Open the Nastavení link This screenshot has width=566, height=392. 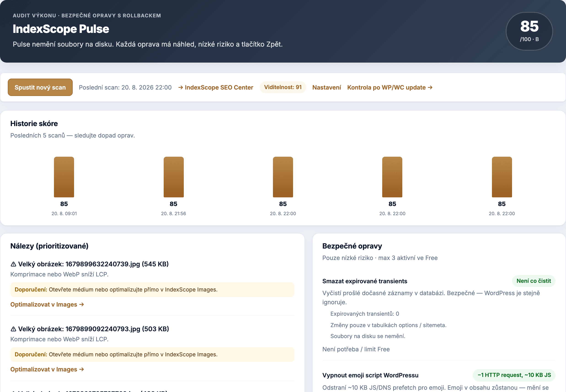326,87
